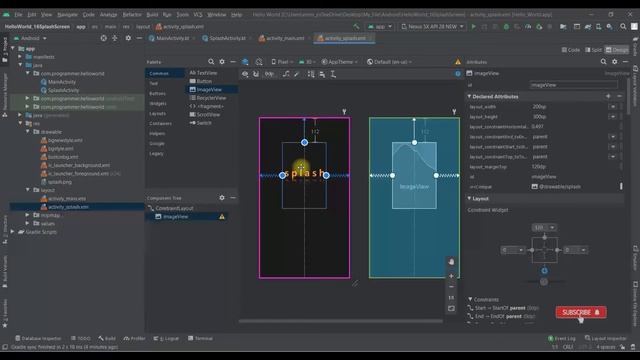The width and height of the screenshot is (640, 360).
Task: Click the ImageView warning icon in Component Tree
Action: click(x=222, y=217)
